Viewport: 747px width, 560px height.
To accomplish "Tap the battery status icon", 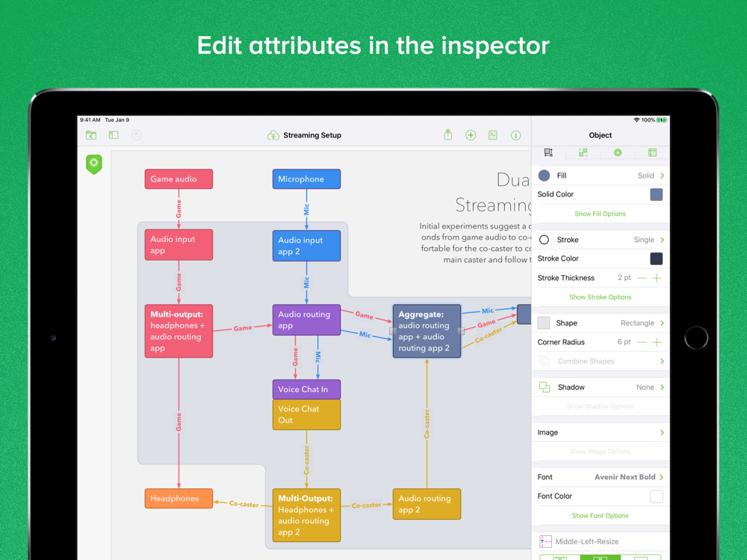I will [x=662, y=120].
